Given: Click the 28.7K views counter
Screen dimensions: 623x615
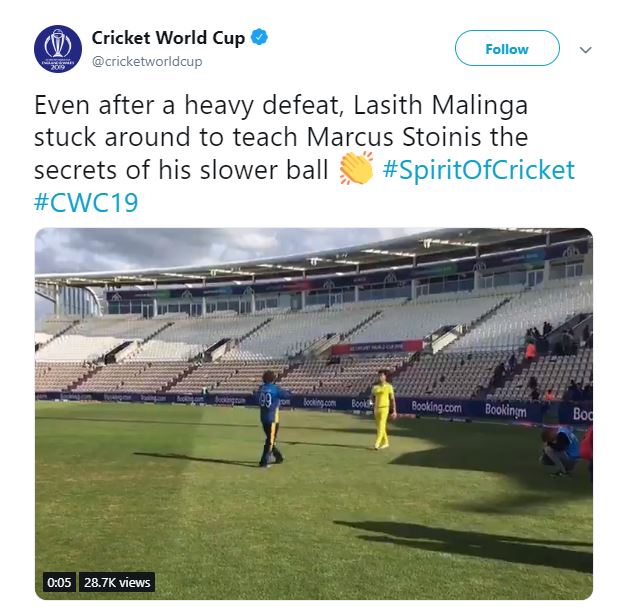Looking at the screenshot, I should point(116,581).
